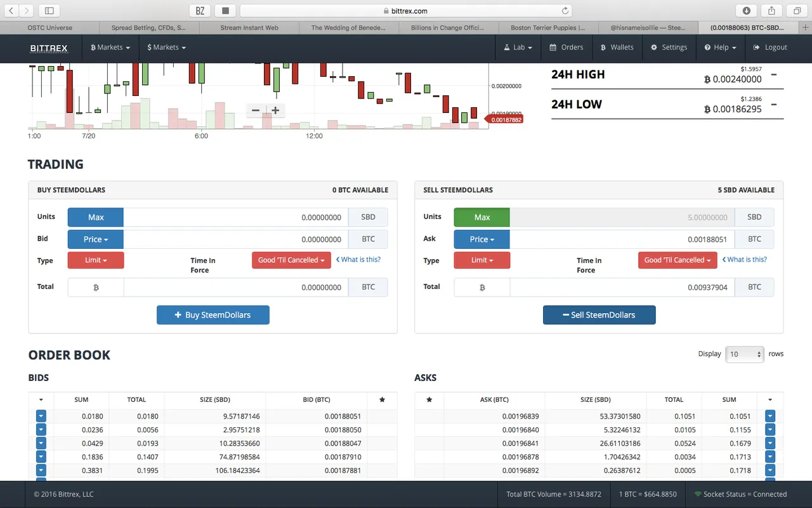Focus the sell Ask price field

pos(622,239)
